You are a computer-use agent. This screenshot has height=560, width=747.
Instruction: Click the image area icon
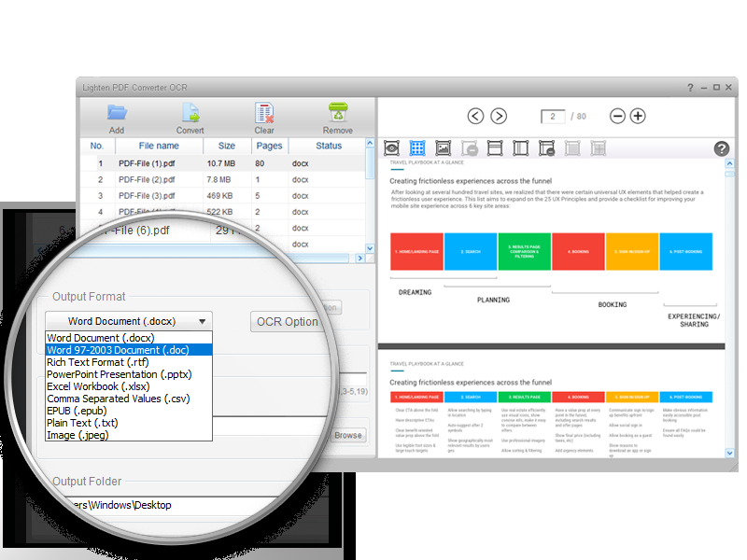coord(443,148)
